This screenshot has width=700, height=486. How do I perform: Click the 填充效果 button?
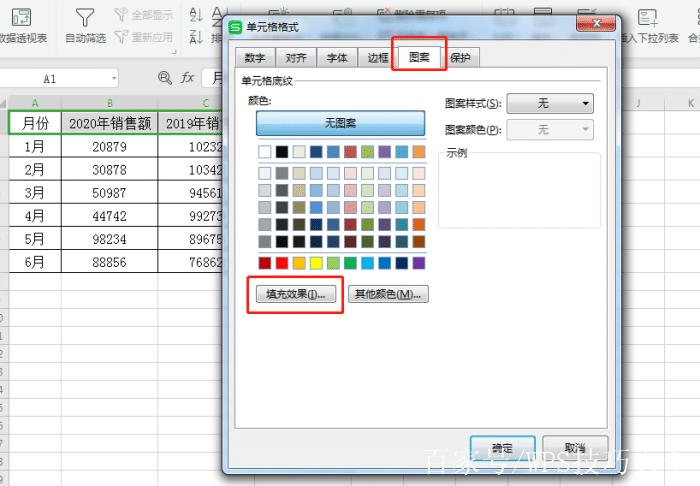click(296, 294)
